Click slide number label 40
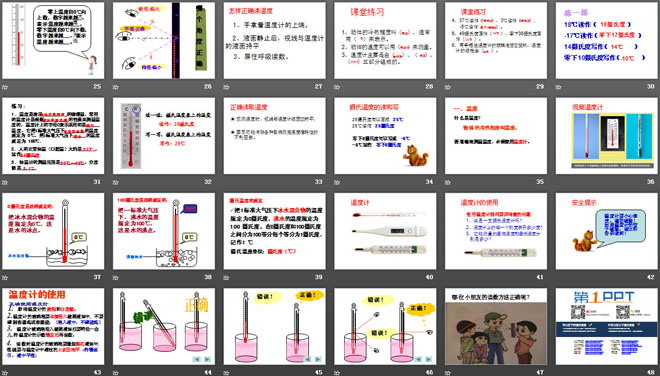Image resolution: width=660 pixels, height=376 pixels. pos(429,277)
